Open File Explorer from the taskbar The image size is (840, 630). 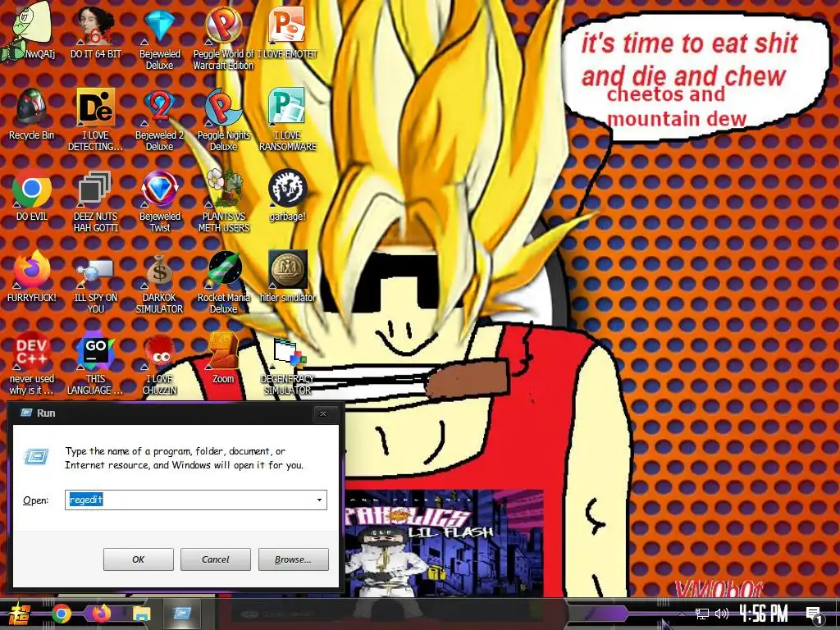pos(141,614)
